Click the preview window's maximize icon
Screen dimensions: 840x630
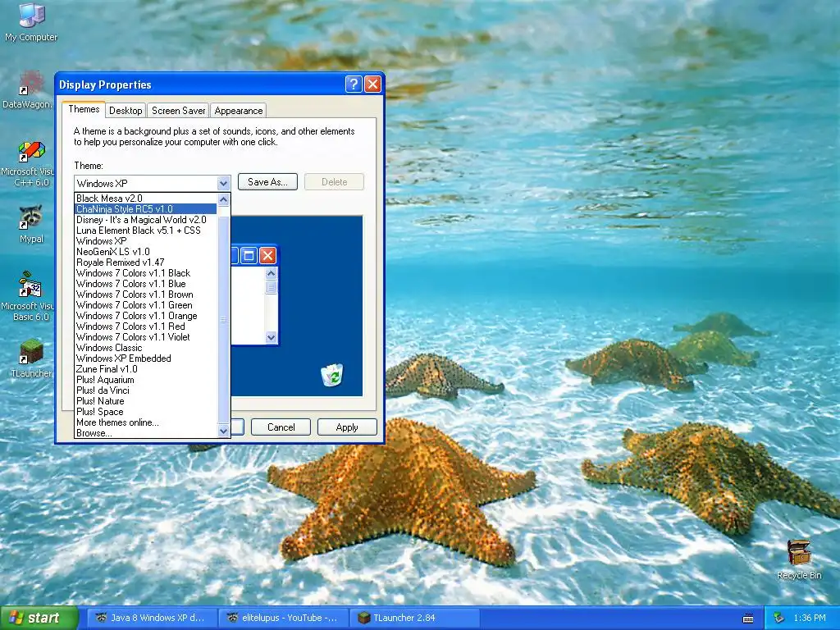[x=249, y=256]
